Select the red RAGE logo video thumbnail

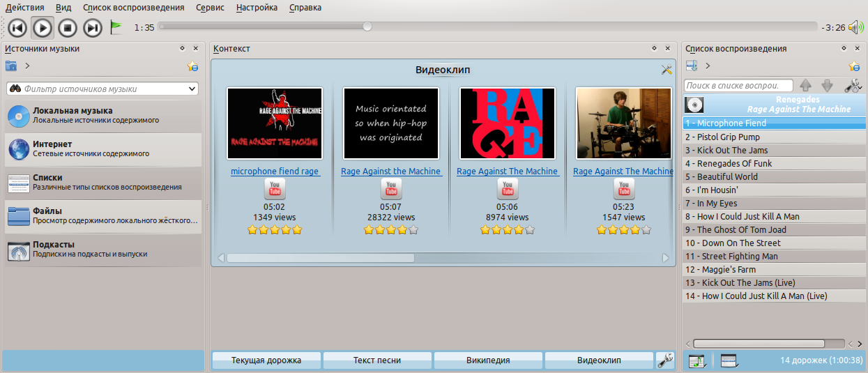tap(508, 123)
